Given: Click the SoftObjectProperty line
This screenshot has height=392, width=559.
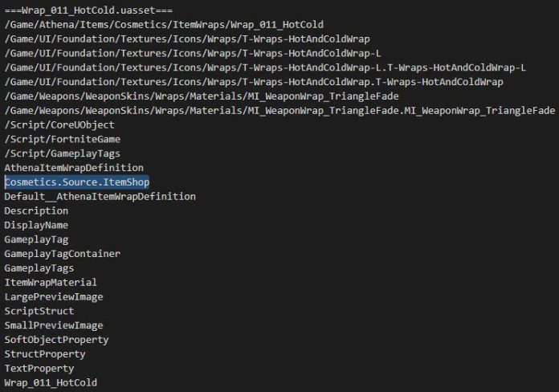Looking at the screenshot, I should pos(57,340).
